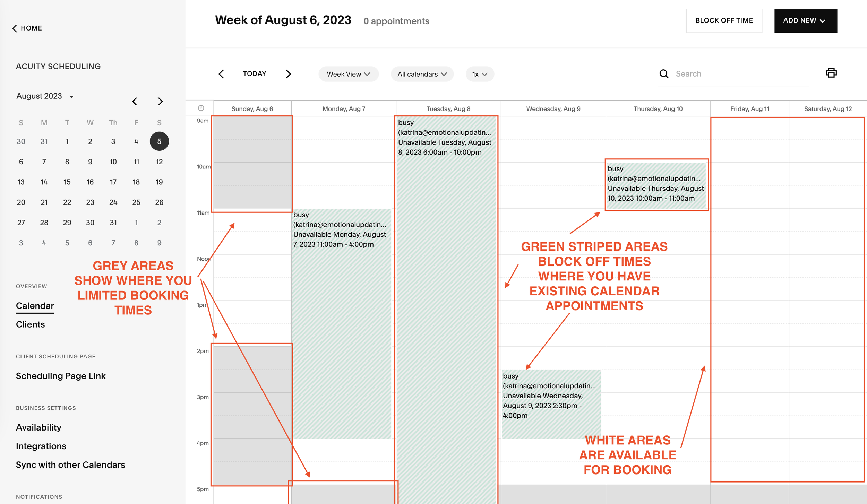
Task: Click the BLOCK OFF TIME button
Action: (724, 21)
